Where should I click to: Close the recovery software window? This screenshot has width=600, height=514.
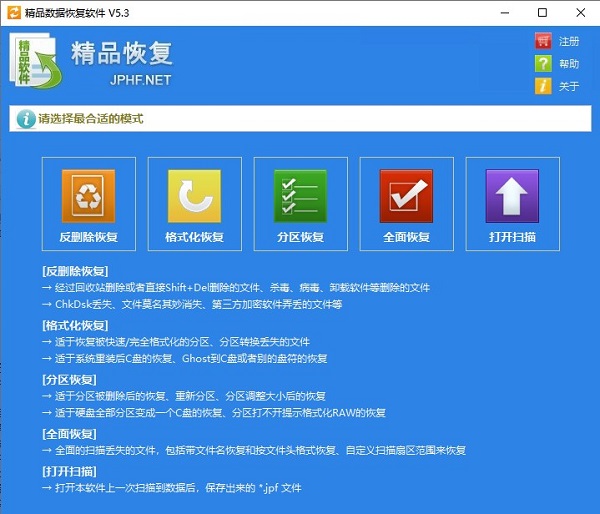pyautogui.click(x=580, y=13)
